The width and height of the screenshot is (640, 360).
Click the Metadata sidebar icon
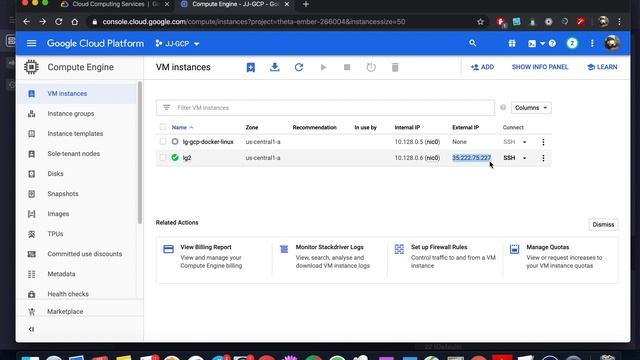click(31, 274)
